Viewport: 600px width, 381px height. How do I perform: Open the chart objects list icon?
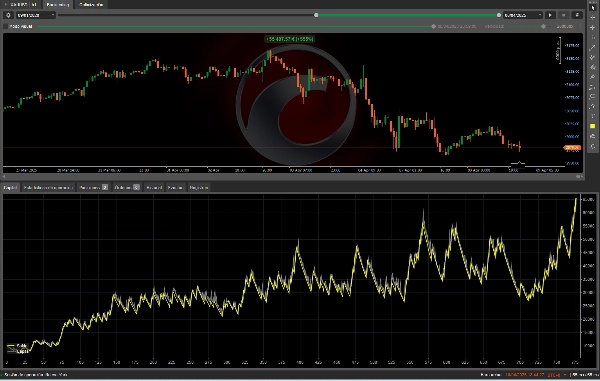[x=593, y=136]
